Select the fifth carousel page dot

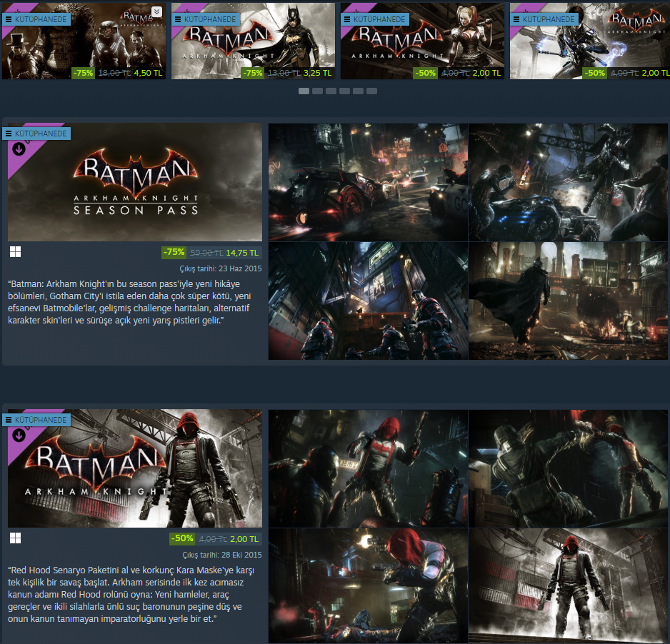[x=358, y=91]
